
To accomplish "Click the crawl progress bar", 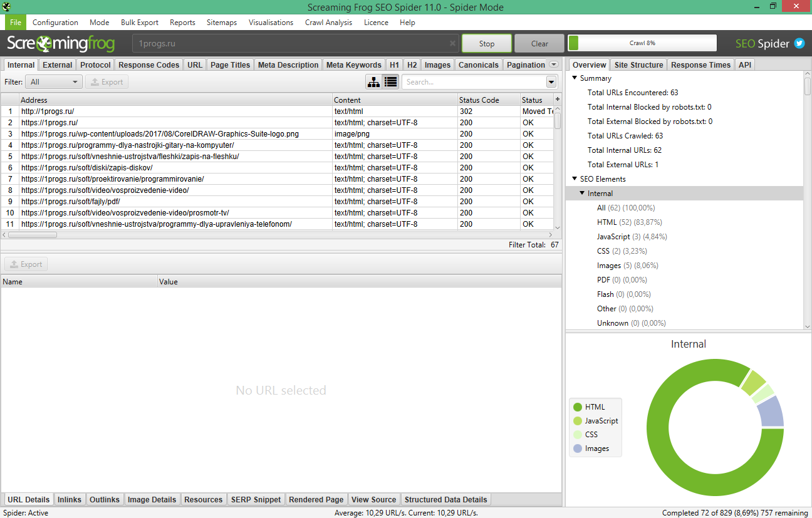I will pyautogui.click(x=642, y=43).
